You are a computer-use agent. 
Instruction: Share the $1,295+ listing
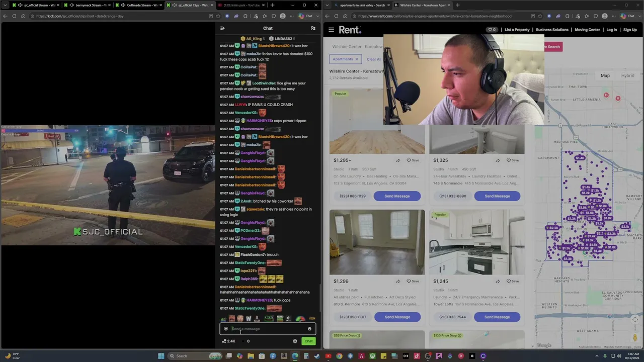tap(398, 160)
